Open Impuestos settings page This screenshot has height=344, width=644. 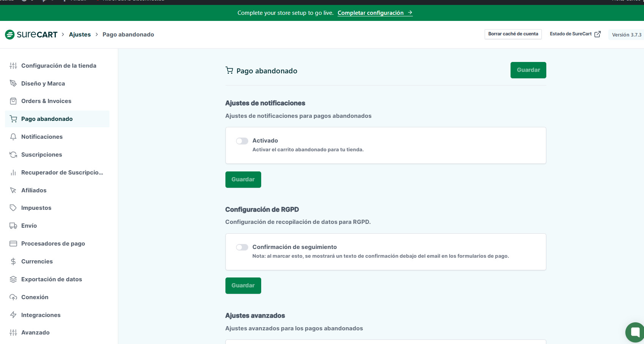pos(36,208)
